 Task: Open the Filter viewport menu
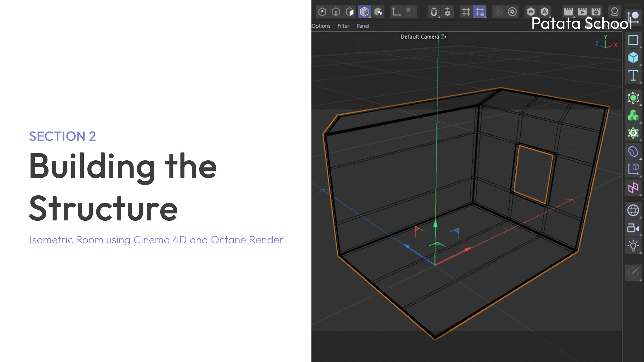coord(343,26)
